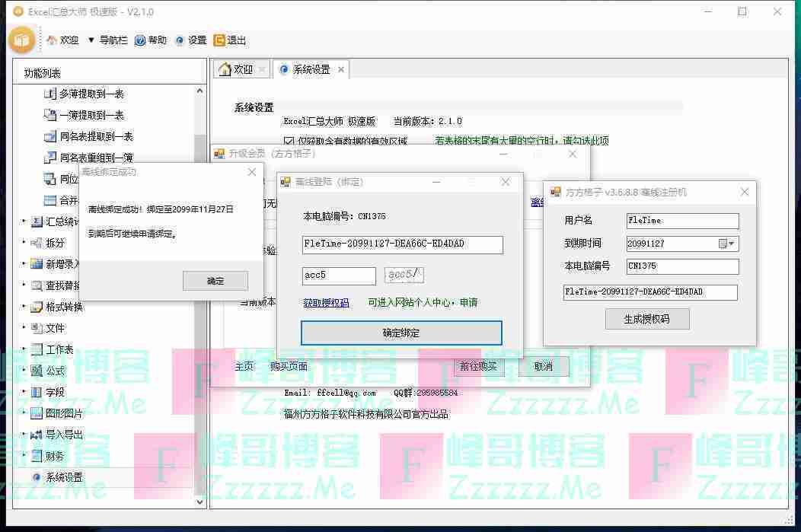Click the captcha input field containing acc5
The image size is (801, 532).
point(339,276)
